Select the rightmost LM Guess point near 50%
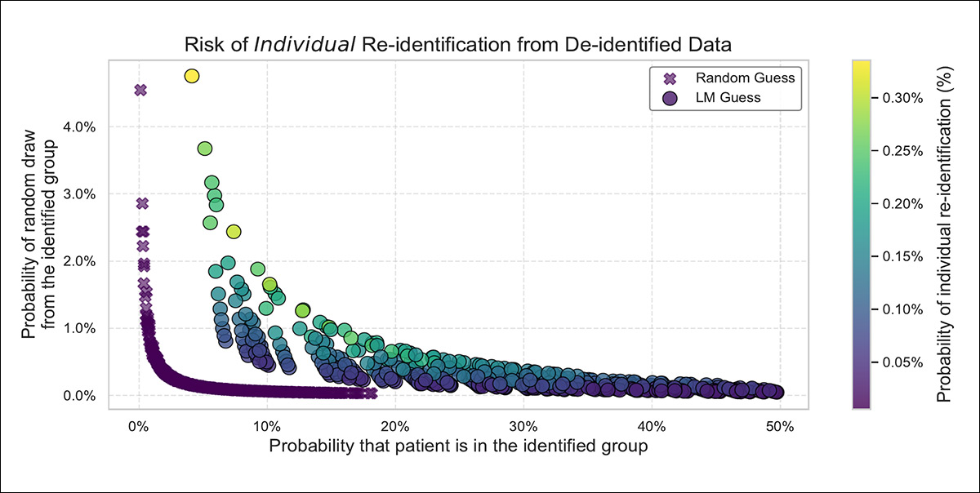The width and height of the screenshot is (980, 493). tap(776, 392)
